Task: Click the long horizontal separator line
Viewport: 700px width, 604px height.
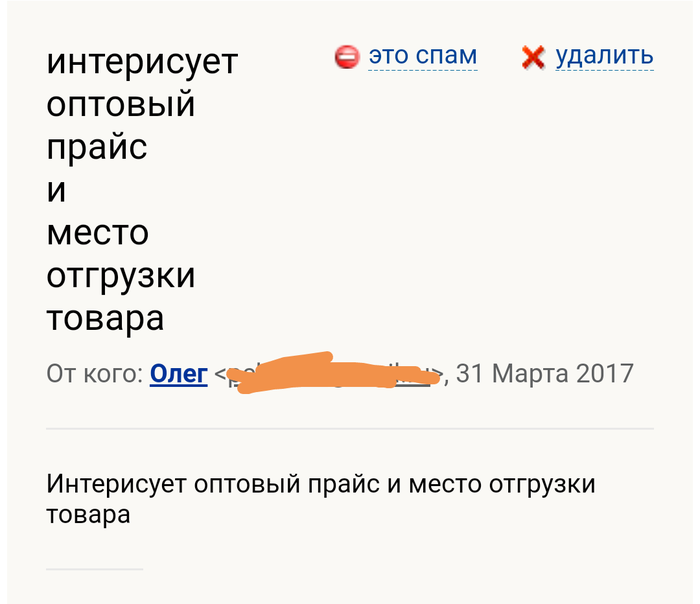Action: (349, 428)
